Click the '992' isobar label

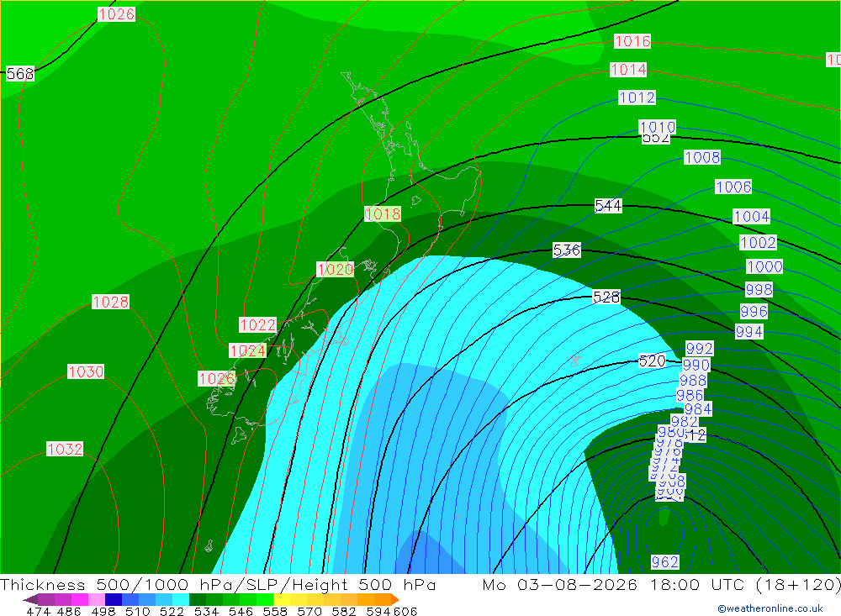click(x=700, y=349)
